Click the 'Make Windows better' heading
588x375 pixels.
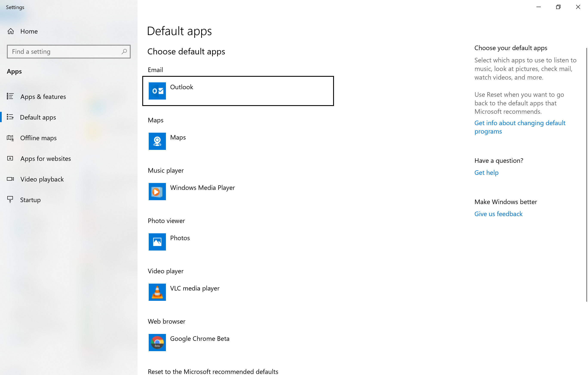coord(505,202)
